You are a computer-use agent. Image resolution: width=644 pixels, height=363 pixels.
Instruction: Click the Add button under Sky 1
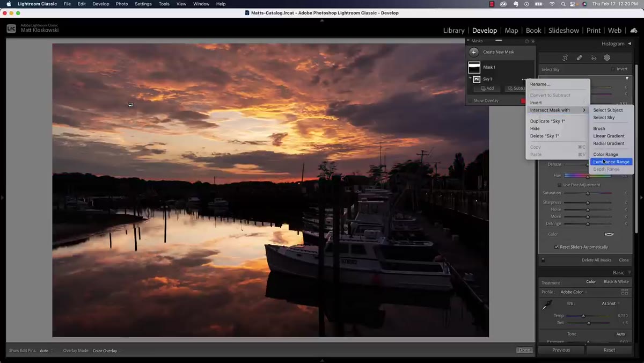point(487,89)
